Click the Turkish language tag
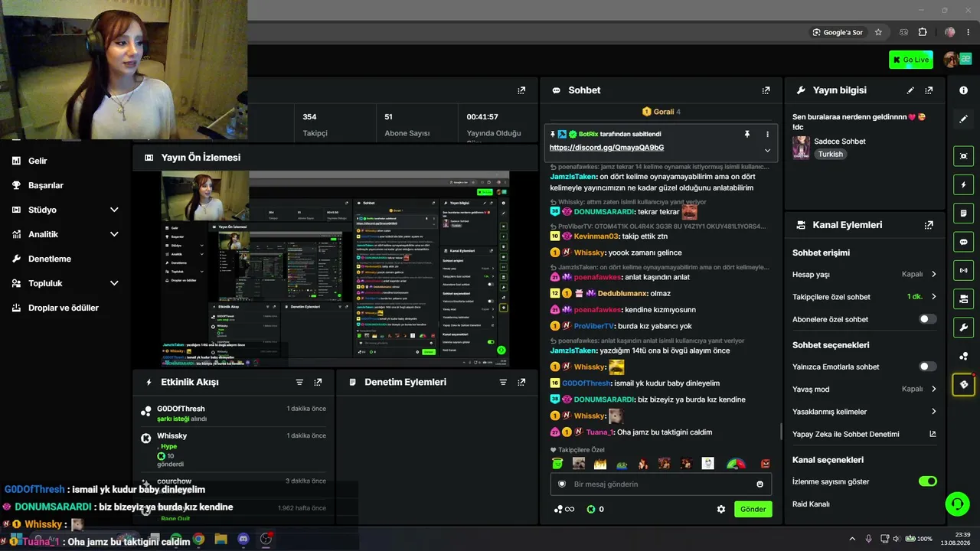Viewport: 980px width, 551px height. (x=830, y=154)
